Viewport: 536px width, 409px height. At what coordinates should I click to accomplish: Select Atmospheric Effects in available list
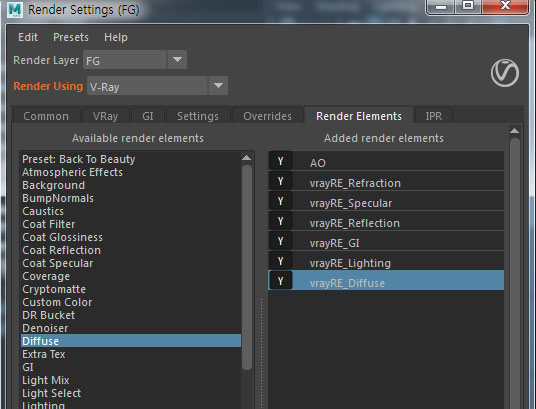[131, 172]
